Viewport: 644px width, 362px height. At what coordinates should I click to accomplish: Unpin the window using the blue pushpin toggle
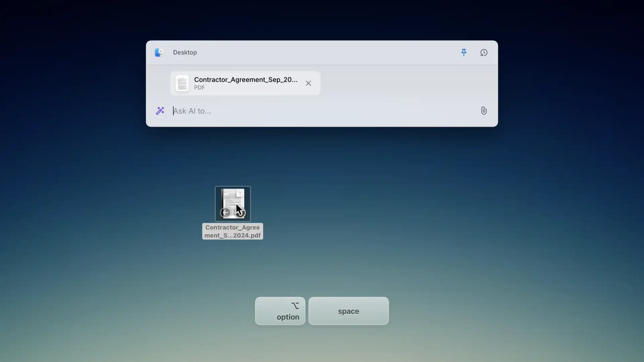click(x=464, y=52)
